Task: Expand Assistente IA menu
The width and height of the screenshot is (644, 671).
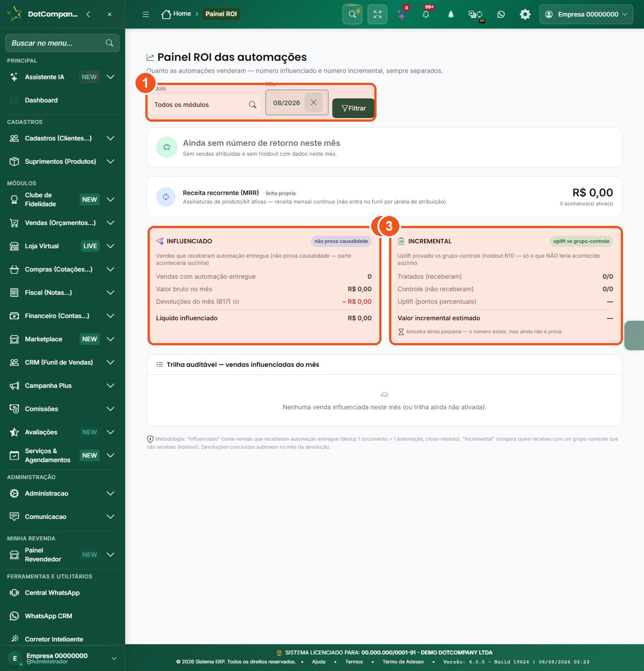Action: tap(62, 77)
